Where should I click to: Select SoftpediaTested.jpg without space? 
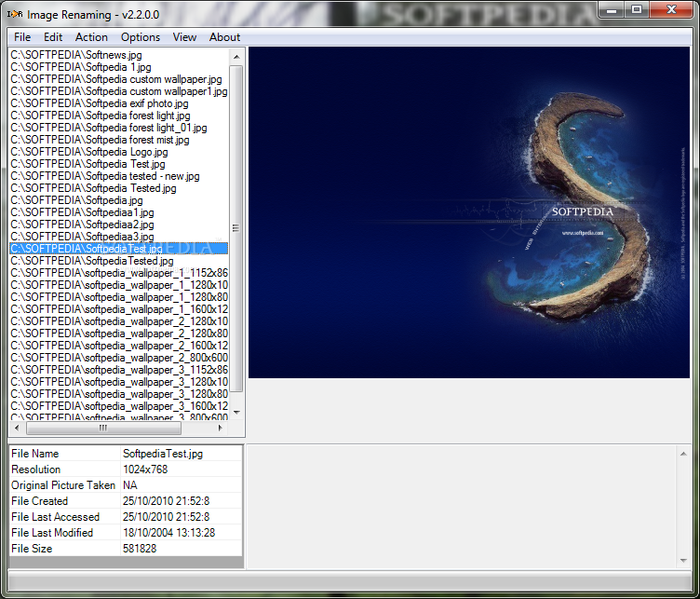pyautogui.click(x=119, y=261)
